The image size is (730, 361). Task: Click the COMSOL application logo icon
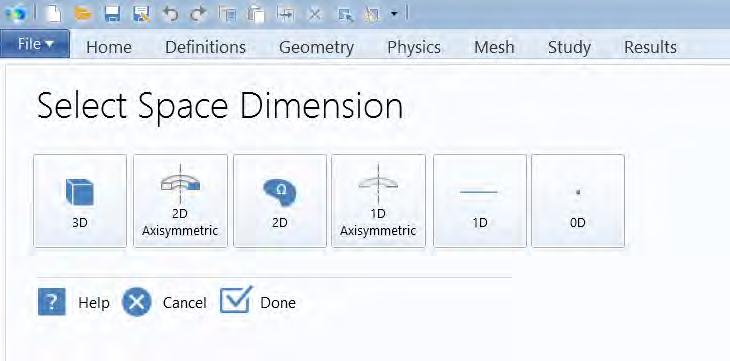click(16, 14)
